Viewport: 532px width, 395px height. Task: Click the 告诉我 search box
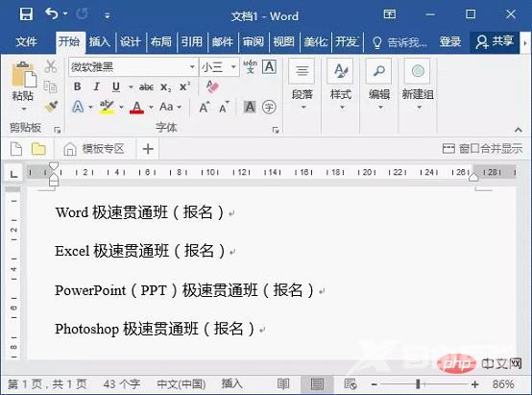point(399,42)
